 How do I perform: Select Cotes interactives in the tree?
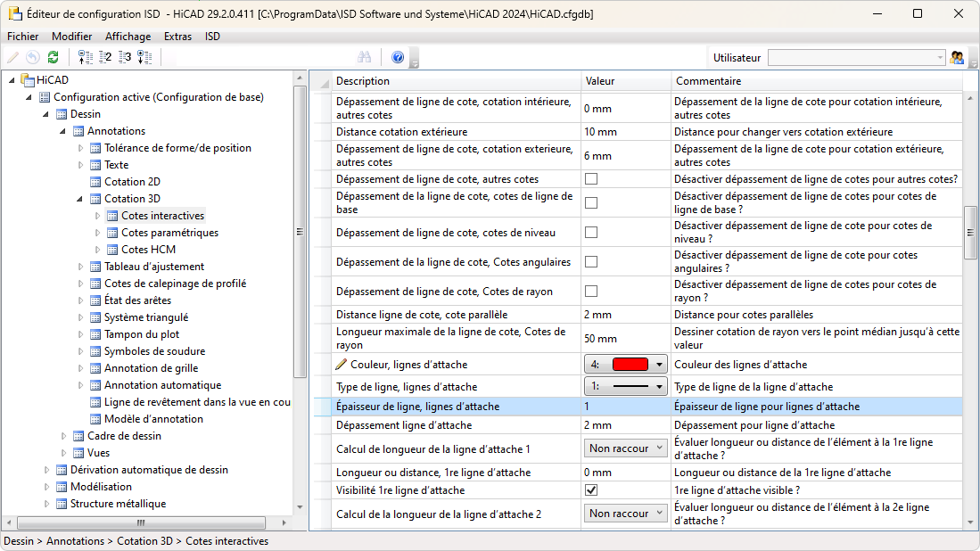[x=162, y=216]
